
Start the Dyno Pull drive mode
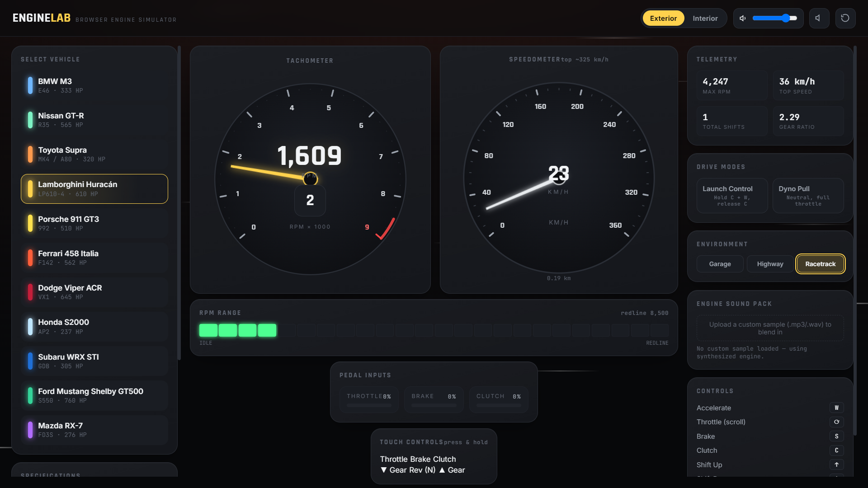pyautogui.click(x=808, y=196)
